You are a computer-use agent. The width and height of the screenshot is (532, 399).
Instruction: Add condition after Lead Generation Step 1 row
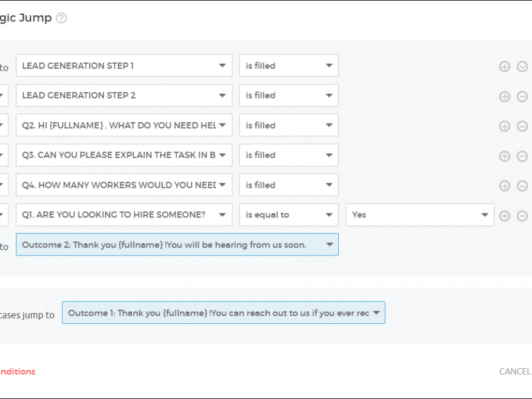(504, 66)
